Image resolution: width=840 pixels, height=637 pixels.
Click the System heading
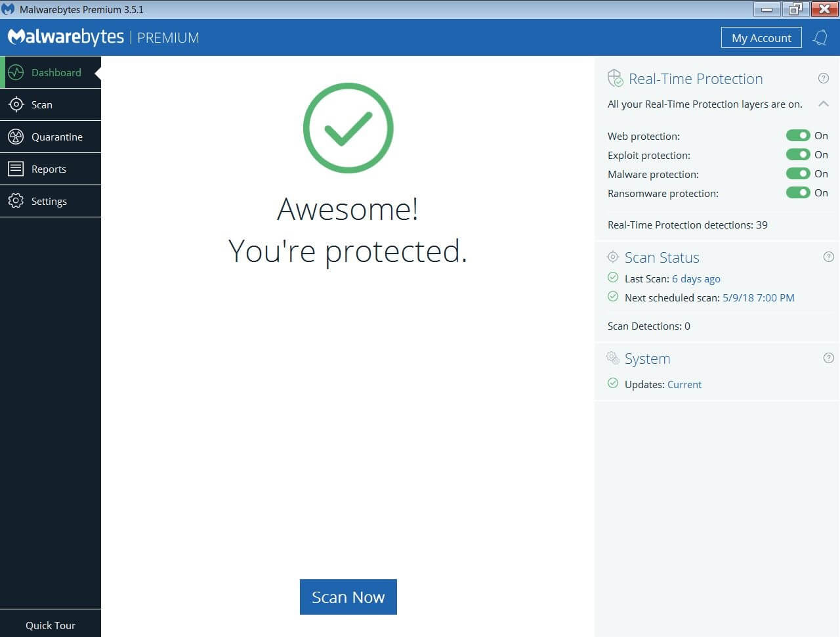648,359
